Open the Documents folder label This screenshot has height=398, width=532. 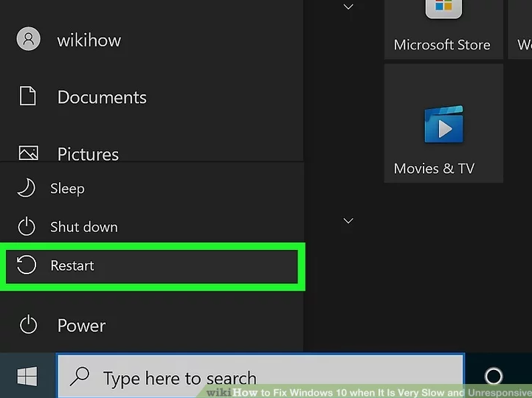click(102, 97)
